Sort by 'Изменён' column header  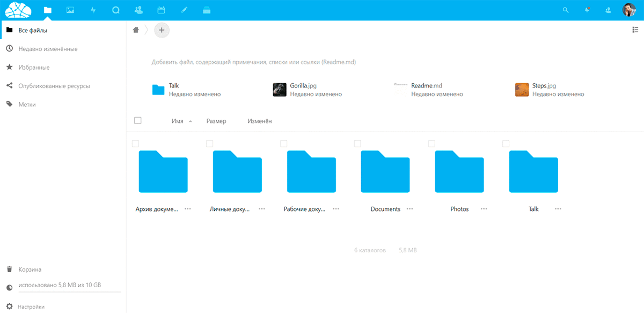(x=260, y=121)
